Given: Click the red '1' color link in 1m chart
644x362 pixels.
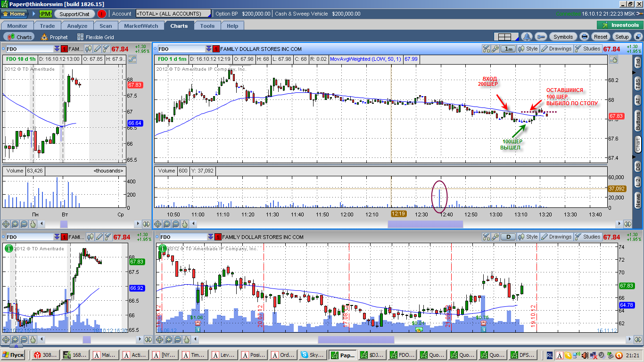Looking at the screenshot, I should (216, 49).
